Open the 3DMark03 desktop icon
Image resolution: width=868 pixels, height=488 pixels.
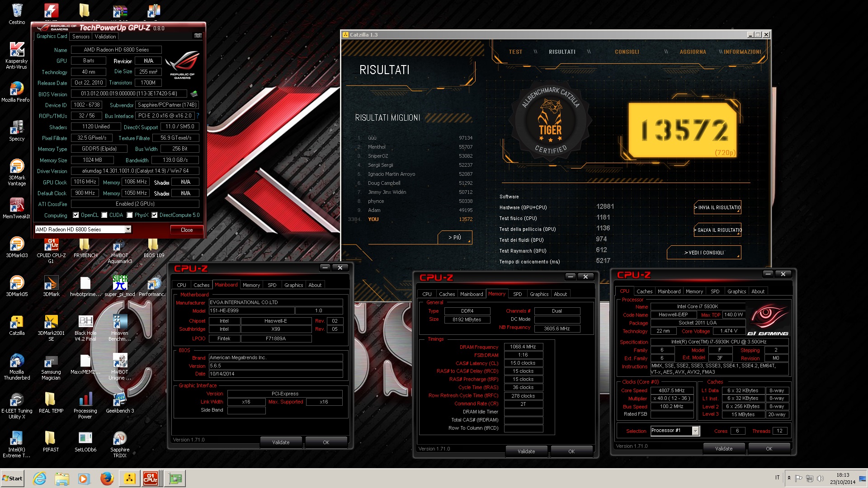tap(17, 247)
